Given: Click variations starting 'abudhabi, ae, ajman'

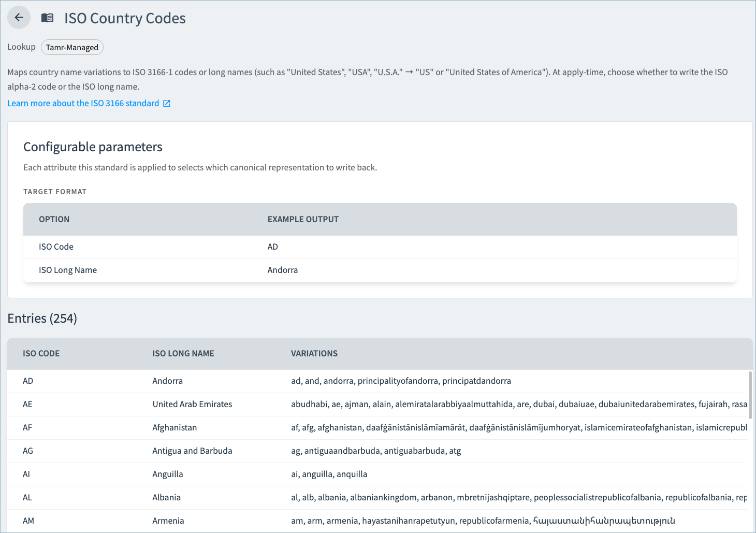Looking at the screenshot, I should 519,404.
